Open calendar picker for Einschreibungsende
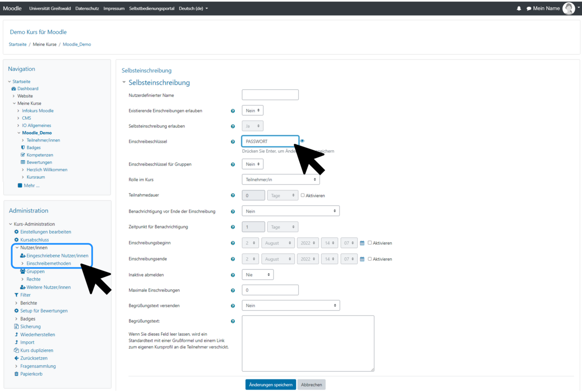 pyautogui.click(x=362, y=259)
